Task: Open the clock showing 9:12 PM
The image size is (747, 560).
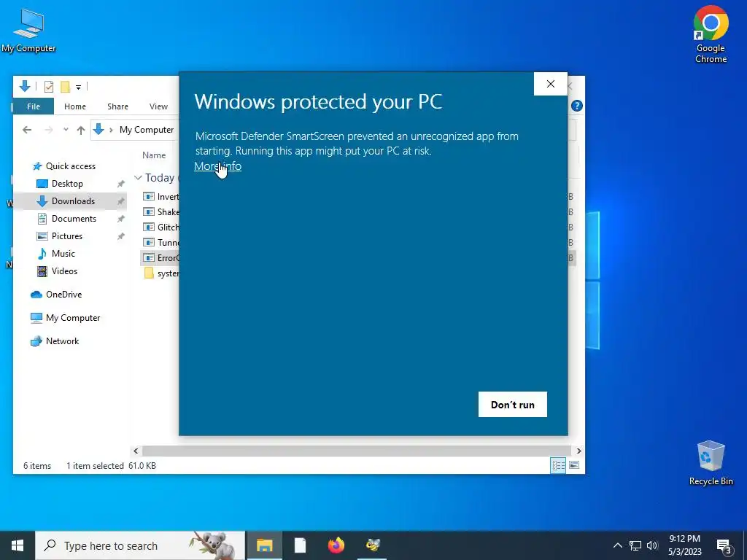Action: point(684,545)
